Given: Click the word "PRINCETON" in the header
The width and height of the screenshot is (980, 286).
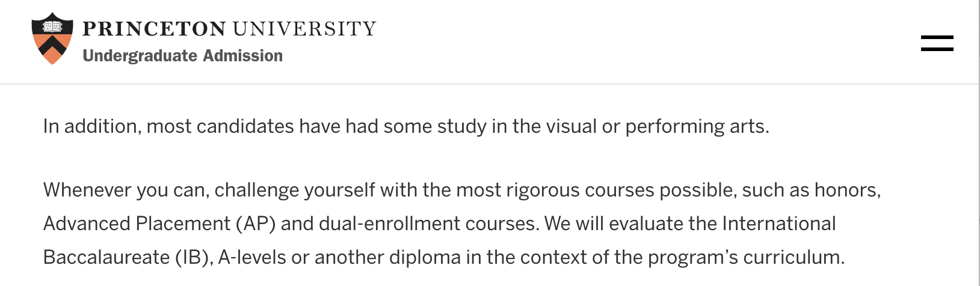Looking at the screenshot, I should tap(154, 28).
